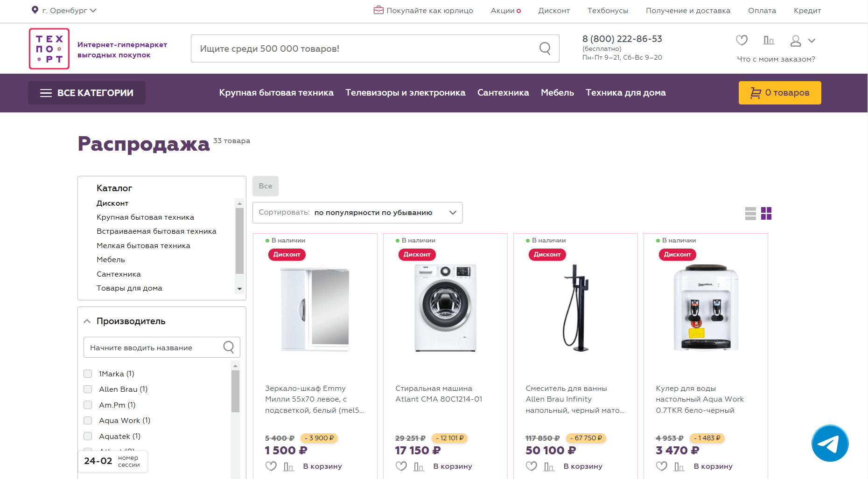Tick the Aqua Work manufacturer checkbox
The image size is (868, 479).
(88, 420)
